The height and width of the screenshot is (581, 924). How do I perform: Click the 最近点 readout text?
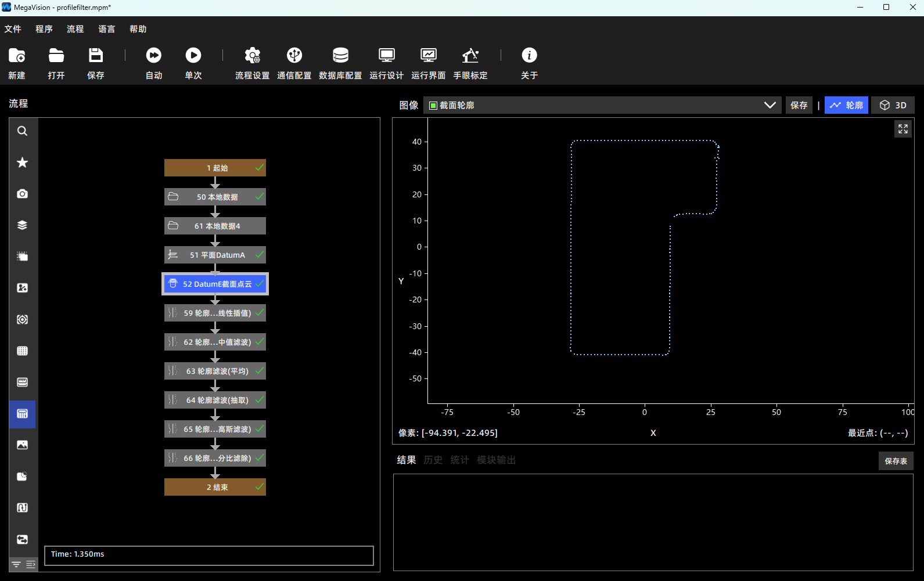click(878, 433)
